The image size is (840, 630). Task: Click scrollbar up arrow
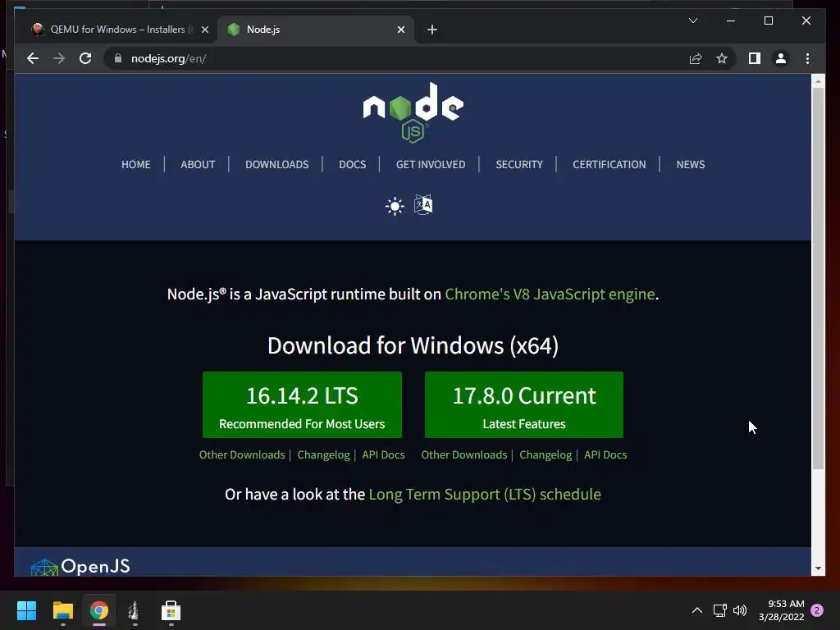[818, 81]
